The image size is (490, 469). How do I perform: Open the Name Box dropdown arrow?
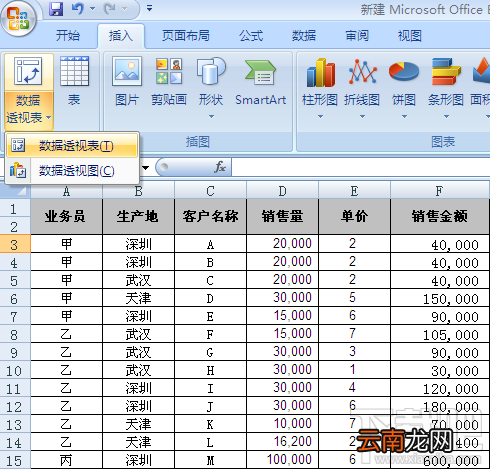point(145,168)
